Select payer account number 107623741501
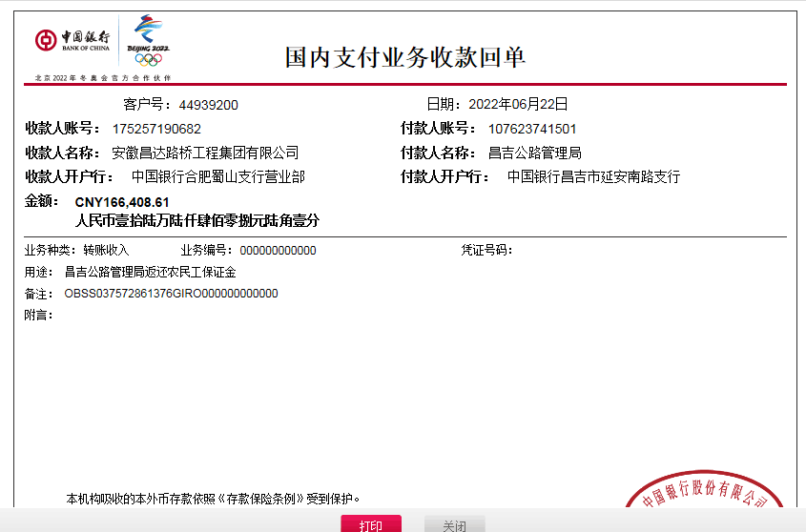The width and height of the screenshot is (806, 532). tap(532, 129)
